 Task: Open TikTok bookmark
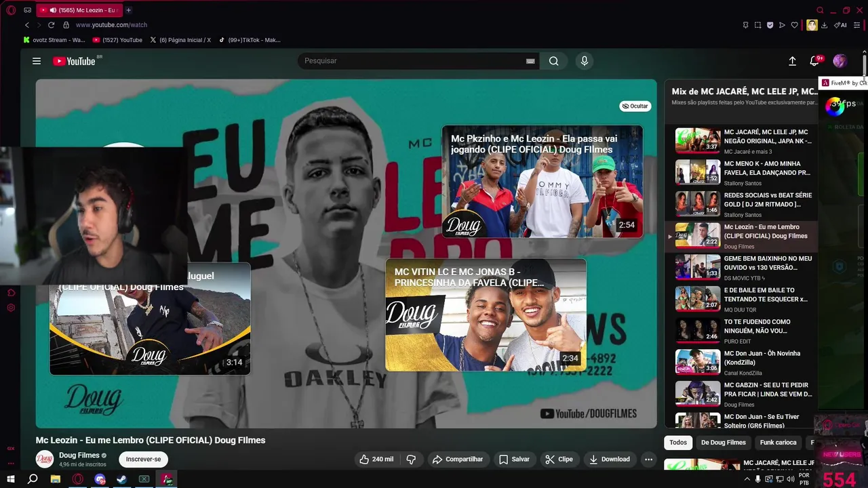[250, 40]
